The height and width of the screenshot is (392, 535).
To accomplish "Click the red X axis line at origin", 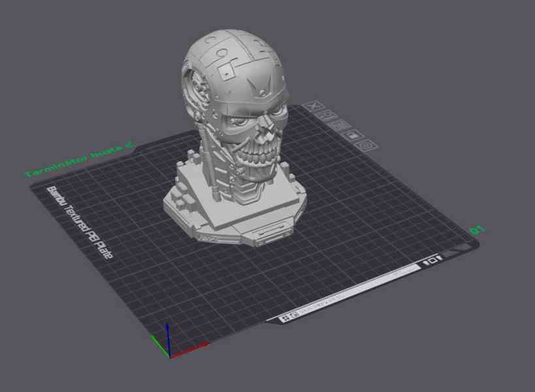I will 191,348.
